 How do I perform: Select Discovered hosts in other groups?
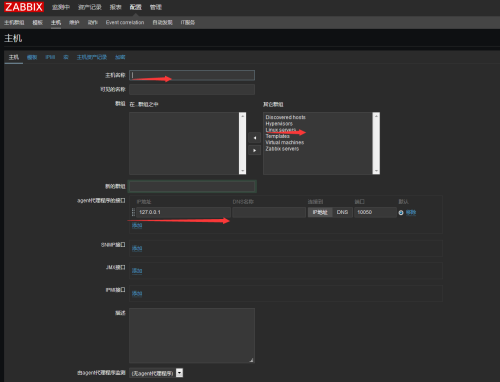pos(285,117)
